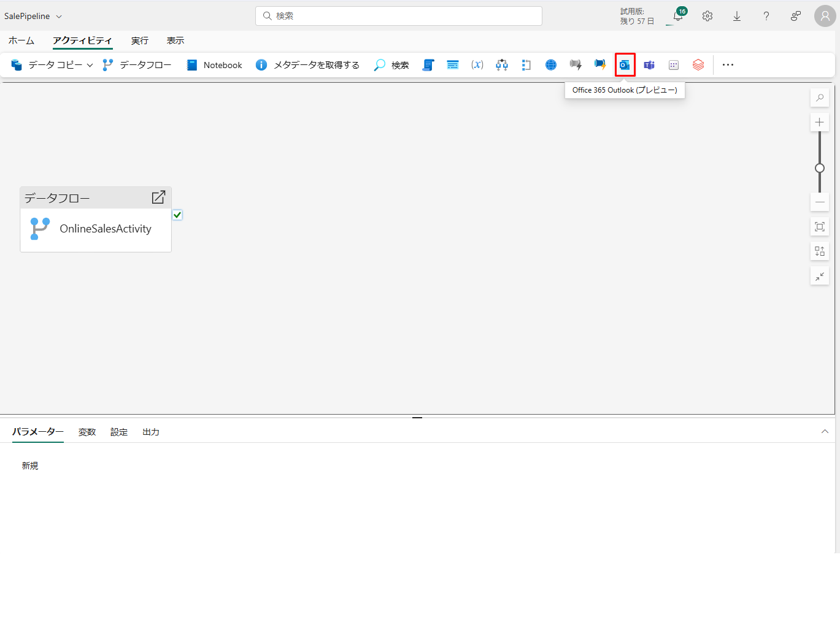Screen dimensions: 840x633
Task: Add the ForEach loop activity icon
Action: coord(526,65)
